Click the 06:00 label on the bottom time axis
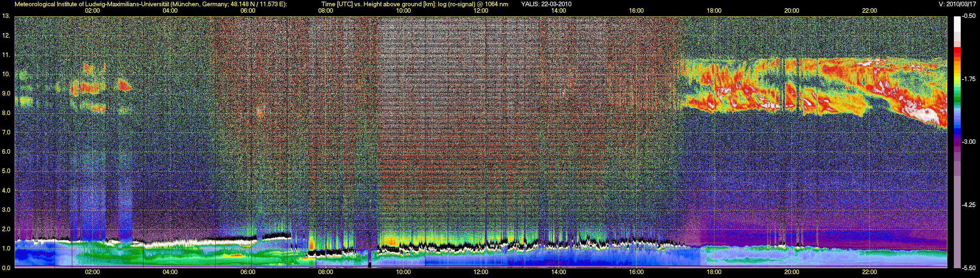 point(248,272)
